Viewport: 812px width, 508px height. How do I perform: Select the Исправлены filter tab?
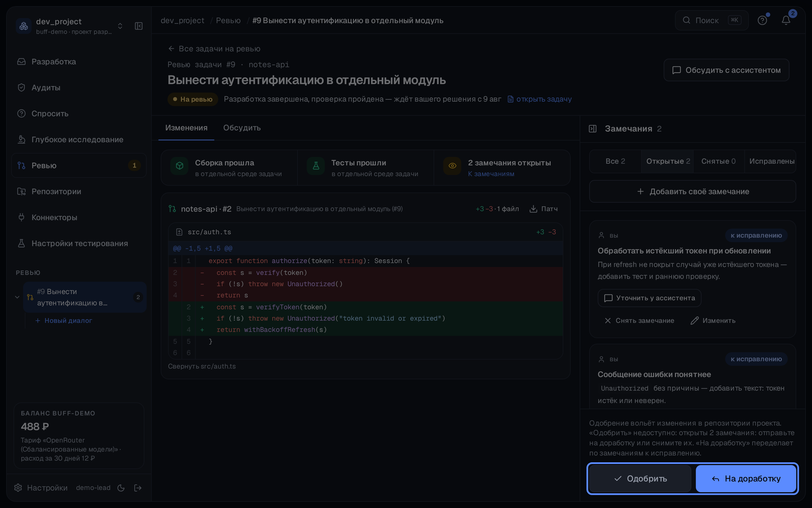point(770,161)
